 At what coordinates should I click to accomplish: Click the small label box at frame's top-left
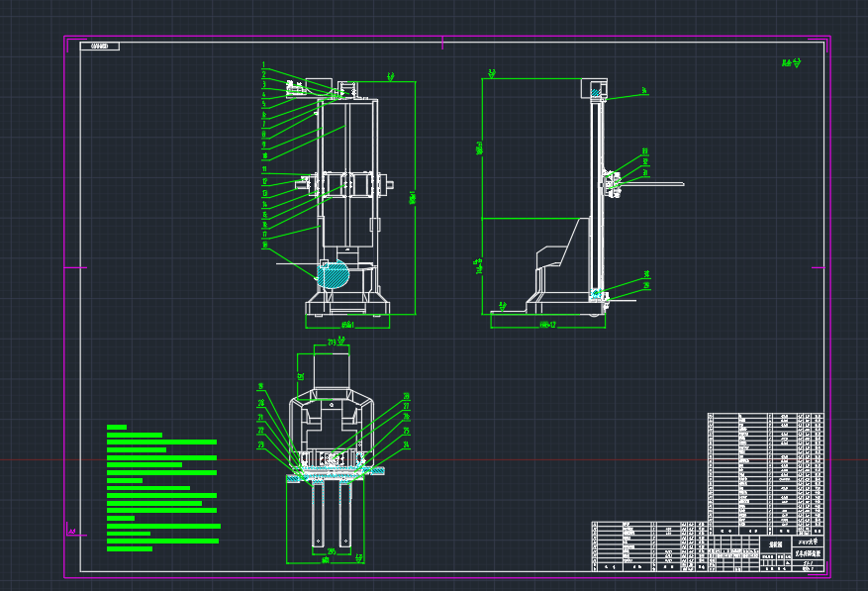[x=99, y=47]
